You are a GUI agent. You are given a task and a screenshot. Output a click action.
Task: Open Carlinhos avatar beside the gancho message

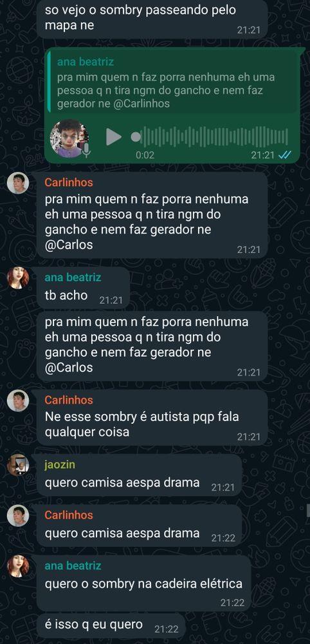17,183
